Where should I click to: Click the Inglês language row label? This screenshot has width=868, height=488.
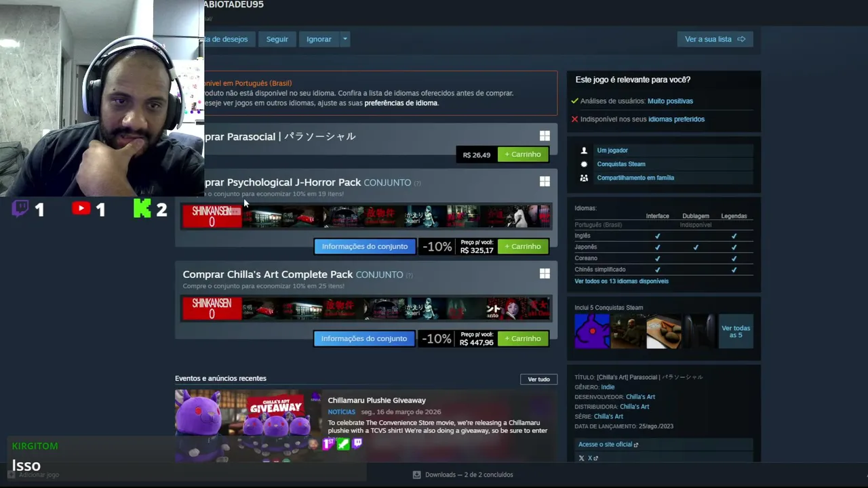pyautogui.click(x=583, y=236)
